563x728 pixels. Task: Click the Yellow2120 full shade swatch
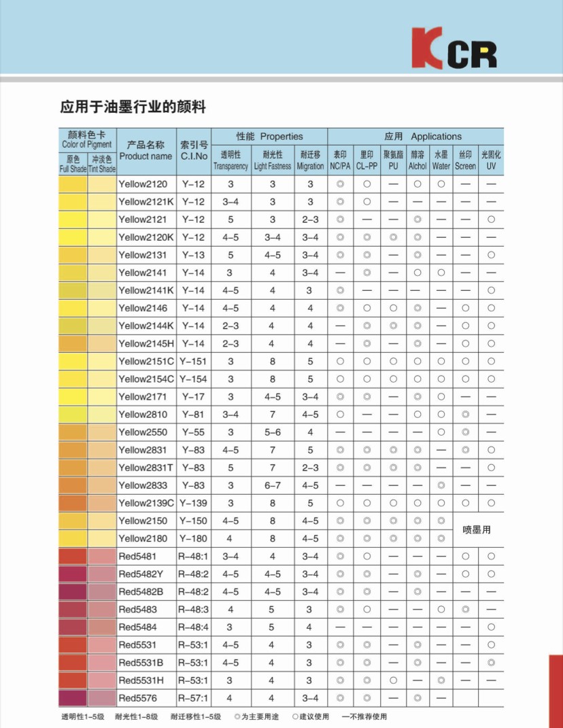(x=73, y=184)
